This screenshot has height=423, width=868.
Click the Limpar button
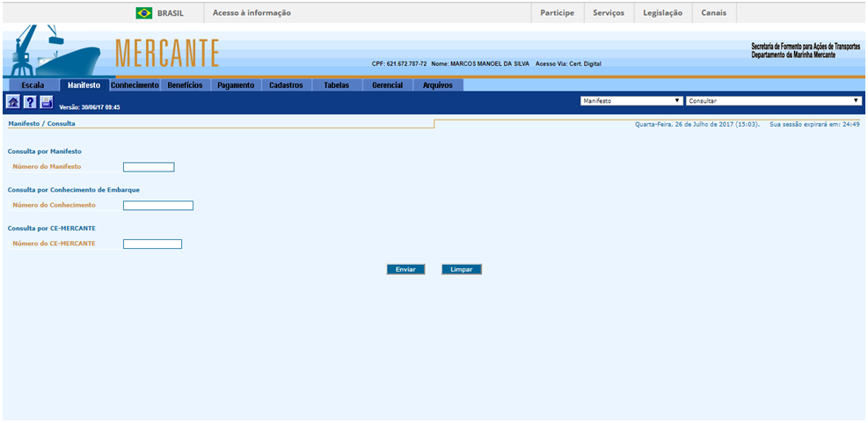click(462, 269)
